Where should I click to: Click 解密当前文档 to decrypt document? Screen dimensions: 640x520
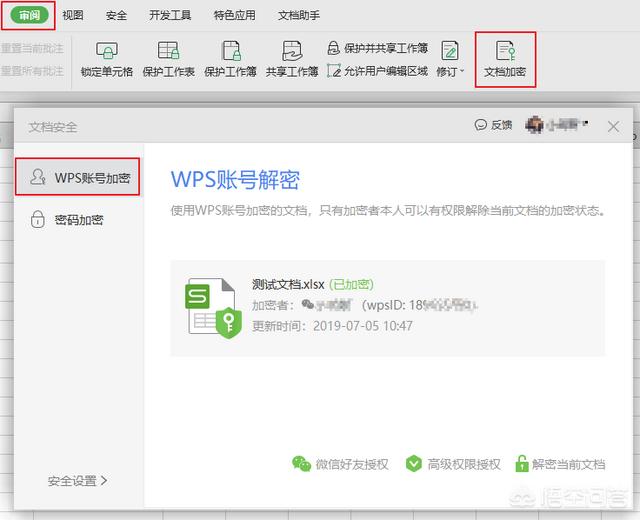pos(560,464)
